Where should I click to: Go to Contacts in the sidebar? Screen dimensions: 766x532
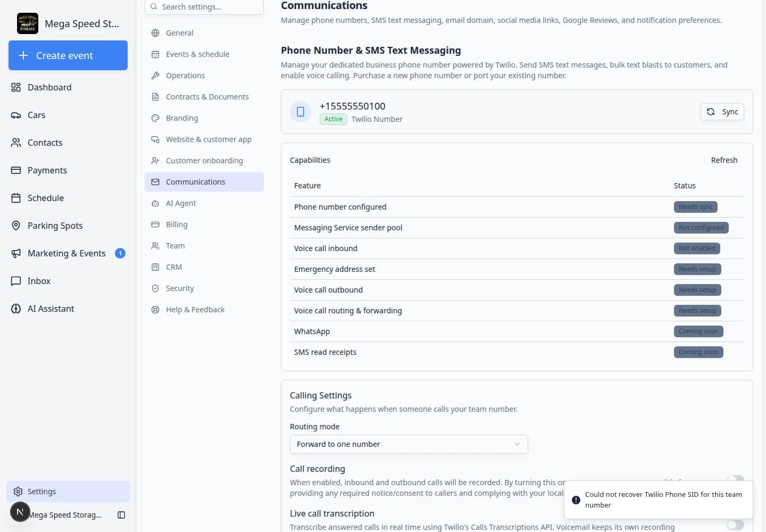(68, 143)
